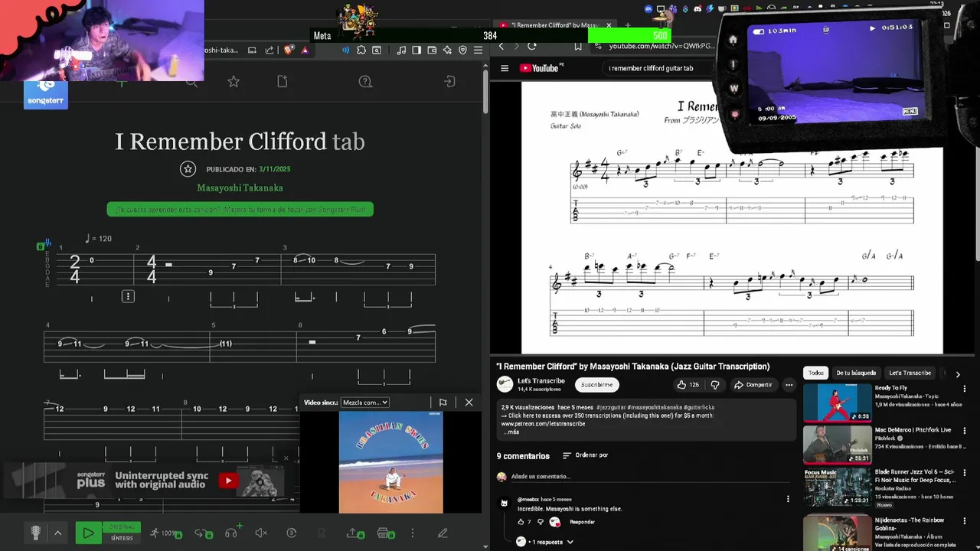Click the print icon in player bar
The width and height of the screenshot is (980, 551).
click(385, 533)
